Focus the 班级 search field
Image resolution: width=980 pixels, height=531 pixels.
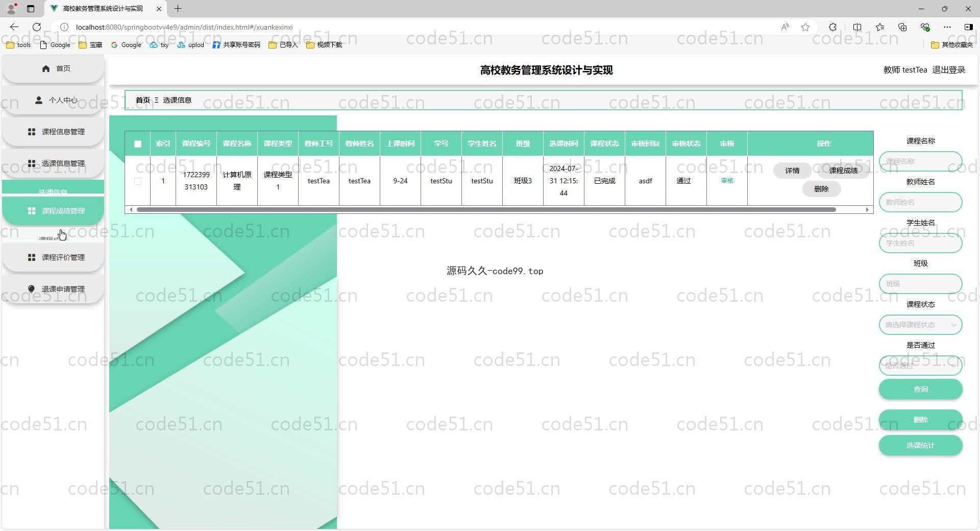[920, 284]
